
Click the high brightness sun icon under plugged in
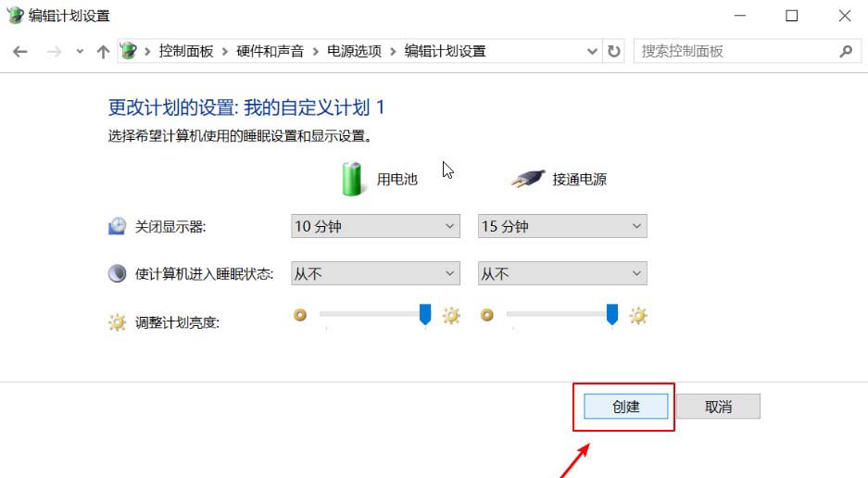coord(637,316)
